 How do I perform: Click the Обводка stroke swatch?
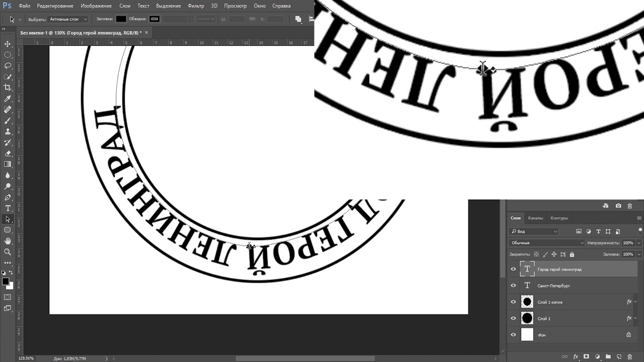(x=154, y=19)
